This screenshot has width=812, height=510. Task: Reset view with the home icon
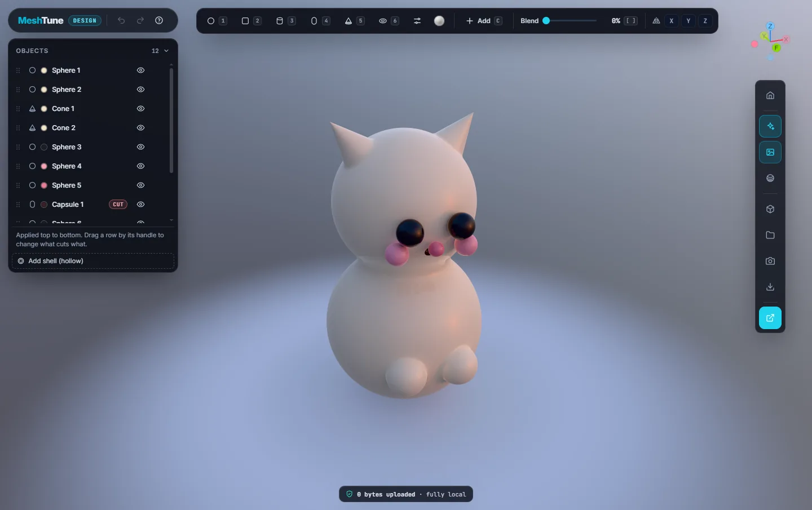click(770, 95)
